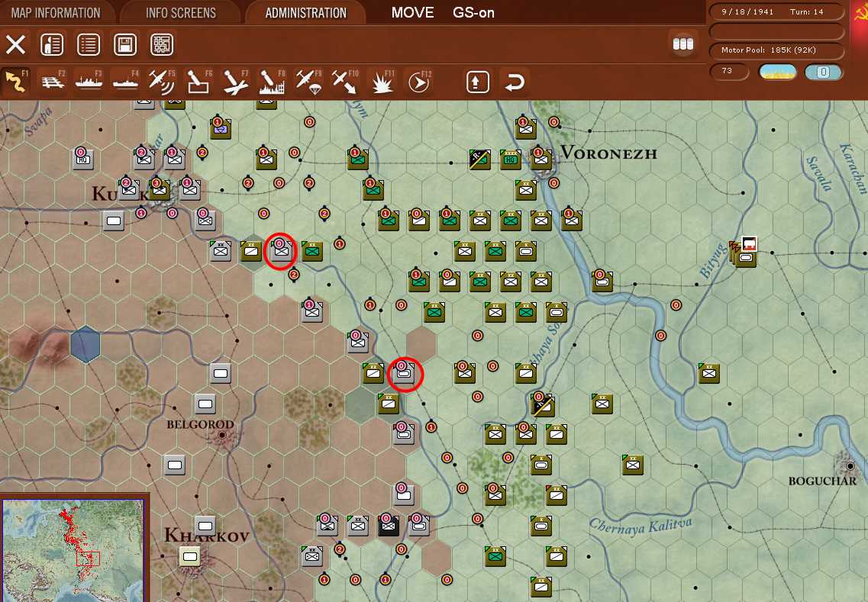Open the INFO SCREENS tab
Screen dimensions: 868x602
[x=181, y=13]
